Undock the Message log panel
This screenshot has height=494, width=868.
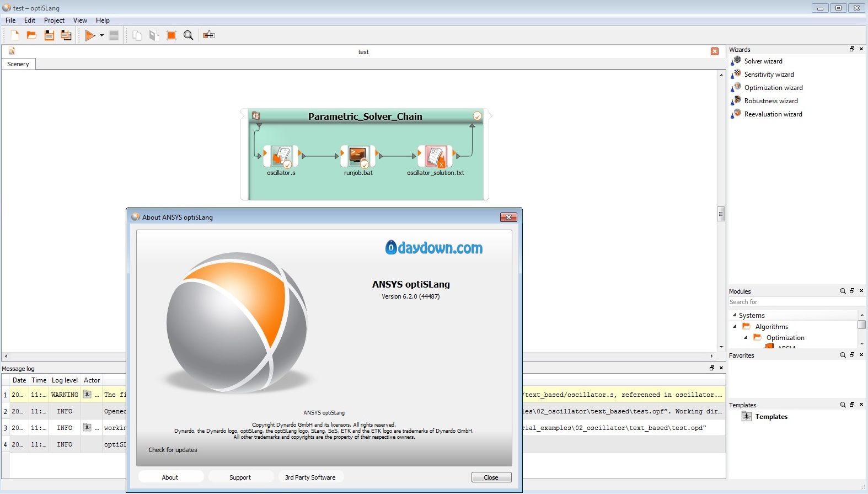[712, 368]
